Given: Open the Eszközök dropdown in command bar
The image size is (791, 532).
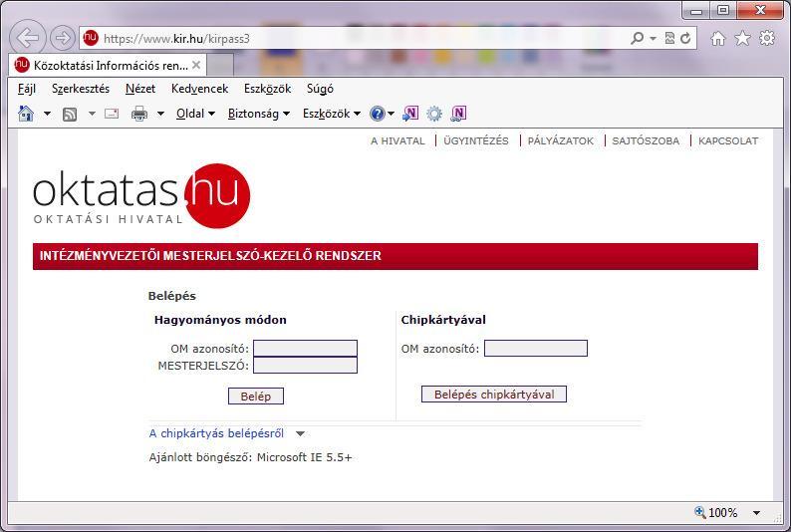Looking at the screenshot, I should point(332,114).
